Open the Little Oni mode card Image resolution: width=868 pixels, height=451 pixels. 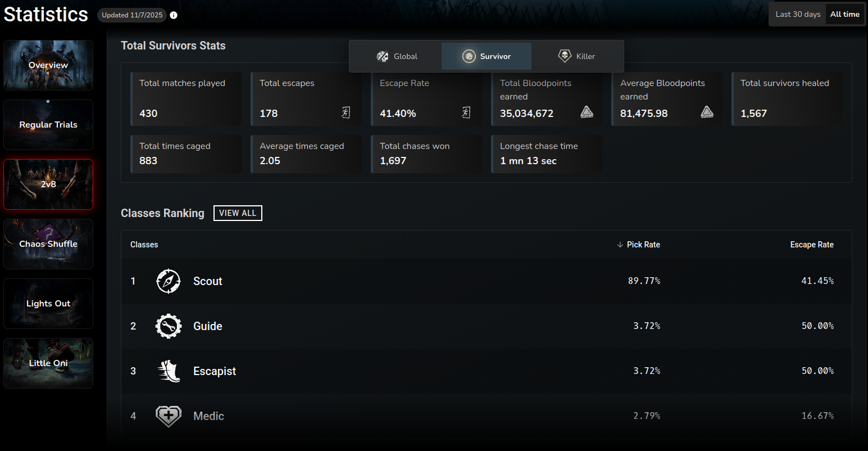[x=48, y=363]
